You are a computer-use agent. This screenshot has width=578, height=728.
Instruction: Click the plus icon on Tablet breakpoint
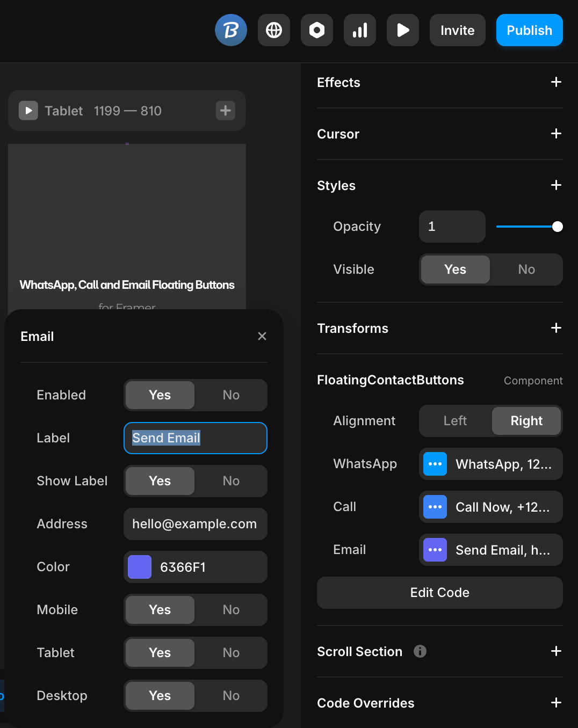[226, 111]
